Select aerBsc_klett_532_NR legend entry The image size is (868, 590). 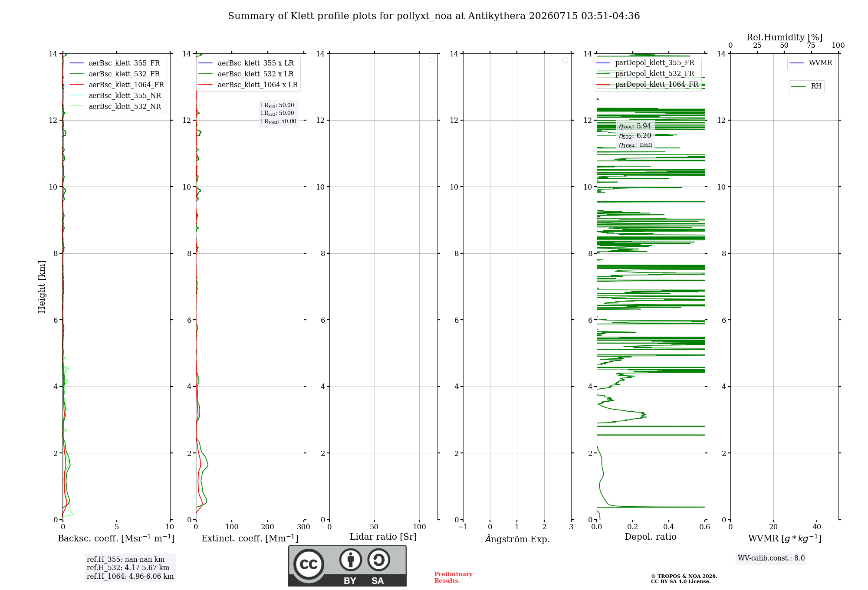click(116, 106)
